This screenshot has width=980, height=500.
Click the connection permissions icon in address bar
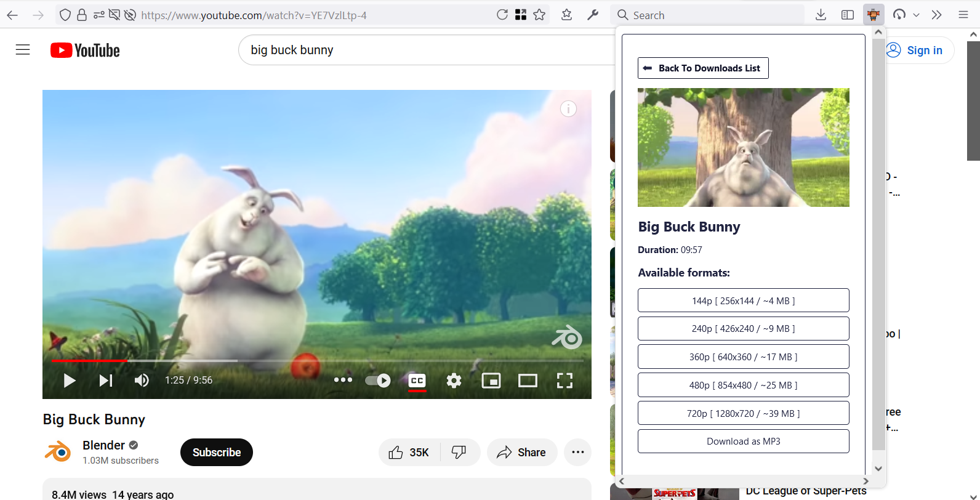click(x=98, y=15)
